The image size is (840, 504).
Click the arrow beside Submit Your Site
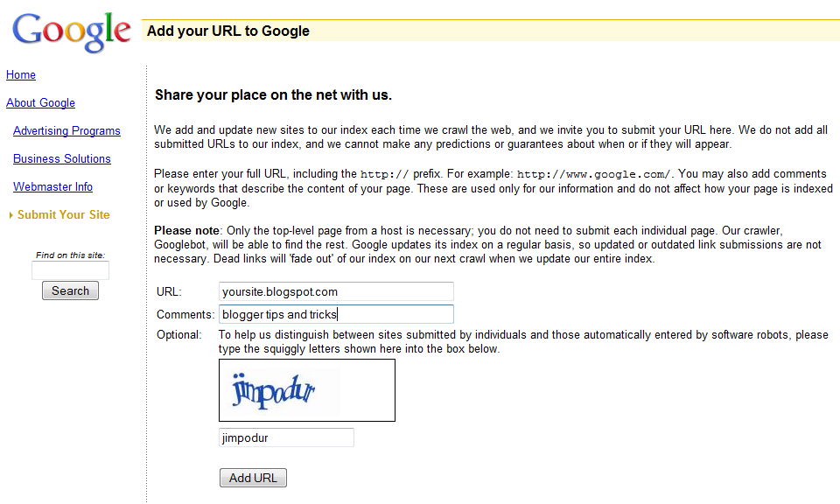click(x=10, y=215)
